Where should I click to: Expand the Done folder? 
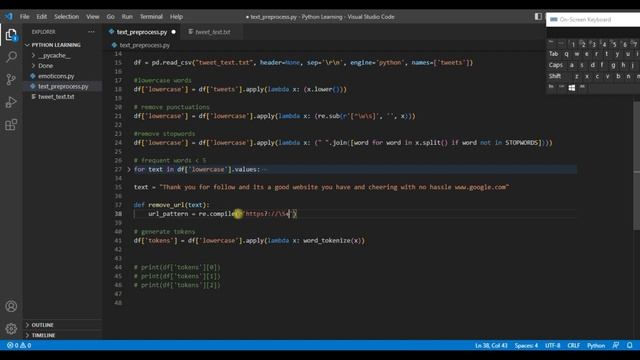pos(45,66)
